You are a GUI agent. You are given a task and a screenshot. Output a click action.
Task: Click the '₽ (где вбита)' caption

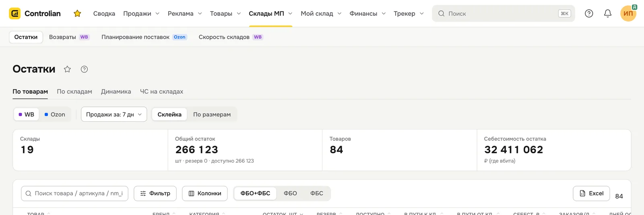tap(500, 161)
